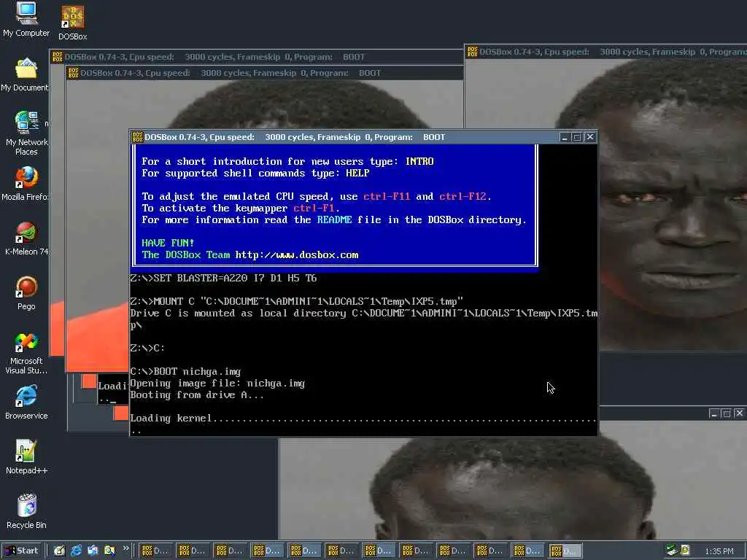Click the front DOSBox window title bar text
The width and height of the screenshot is (747, 560).
pyautogui.click(x=295, y=137)
